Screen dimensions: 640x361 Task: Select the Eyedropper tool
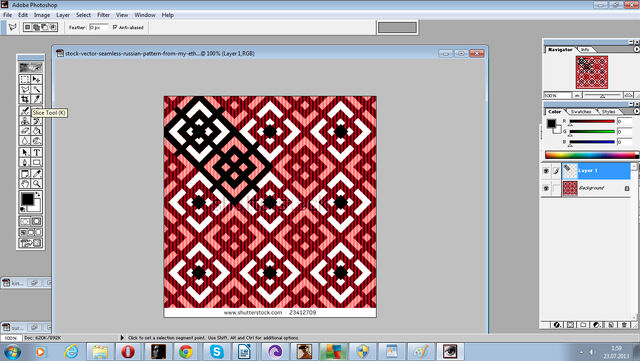(36, 174)
